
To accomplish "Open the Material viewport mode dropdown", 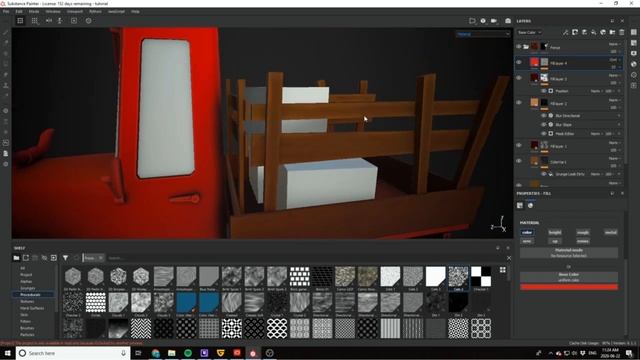I will (x=483, y=34).
